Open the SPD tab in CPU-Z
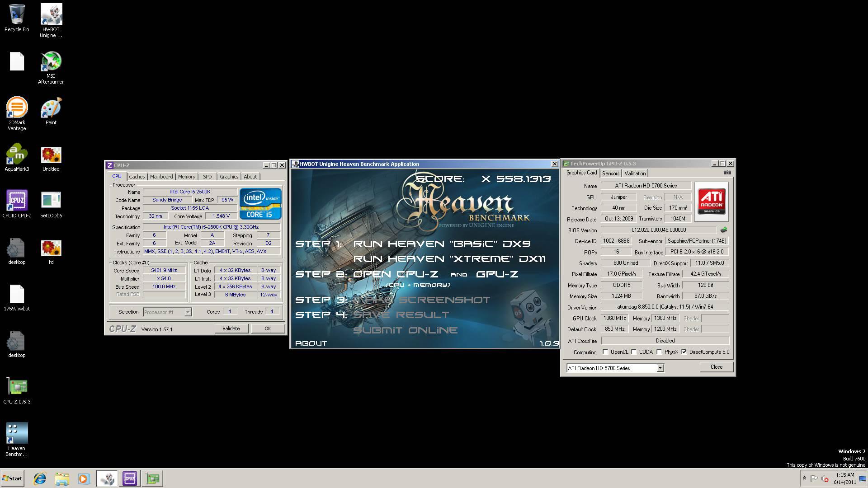The width and height of the screenshot is (868, 488). pos(208,177)
